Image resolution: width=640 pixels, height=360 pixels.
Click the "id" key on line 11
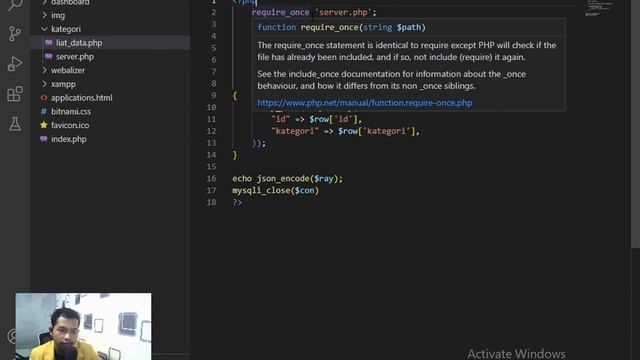point(280,119)
